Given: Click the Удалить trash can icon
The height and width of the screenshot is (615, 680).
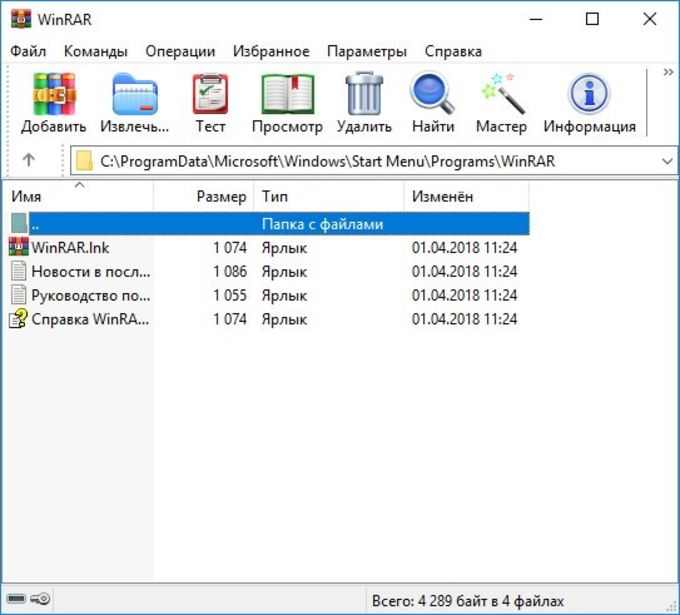Looking at the screenshot, I should (364, 94).
